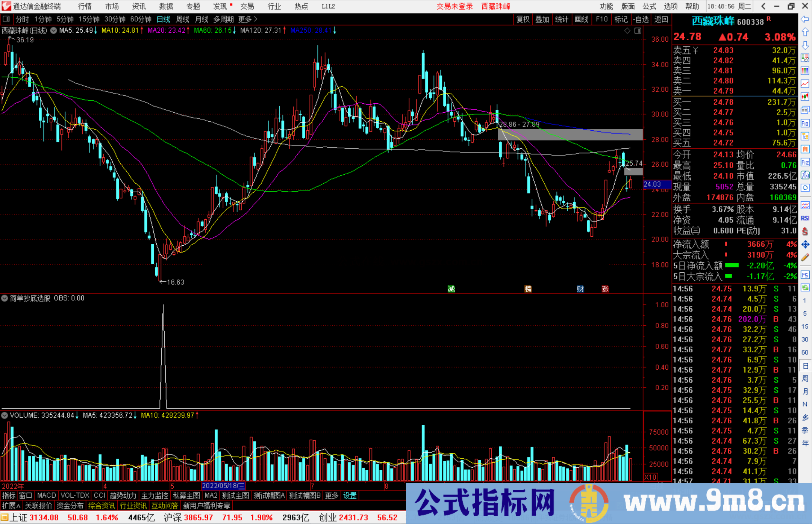Select the pencil drawing tool icon

click(805, 258)
